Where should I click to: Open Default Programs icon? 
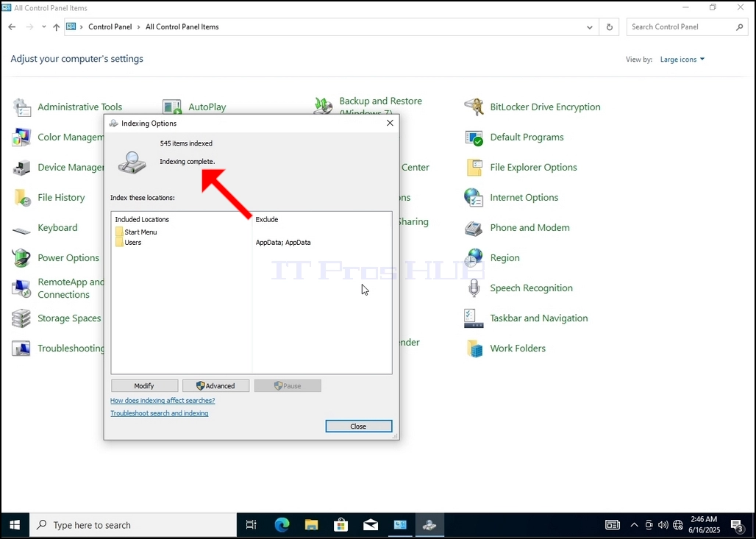474,138
